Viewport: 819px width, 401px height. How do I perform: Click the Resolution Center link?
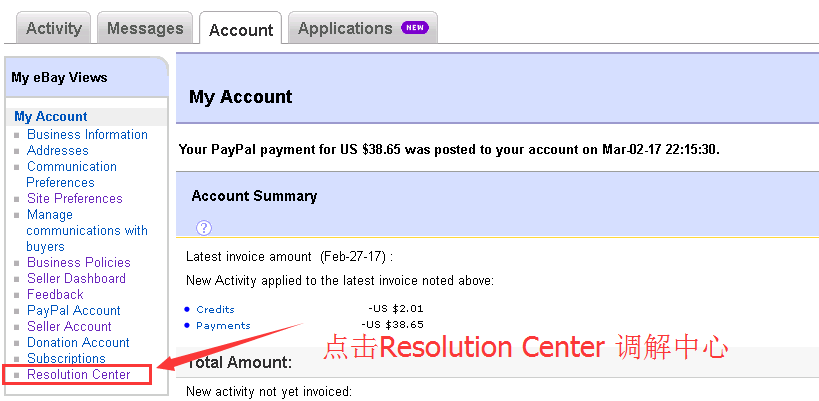[79, 375]
